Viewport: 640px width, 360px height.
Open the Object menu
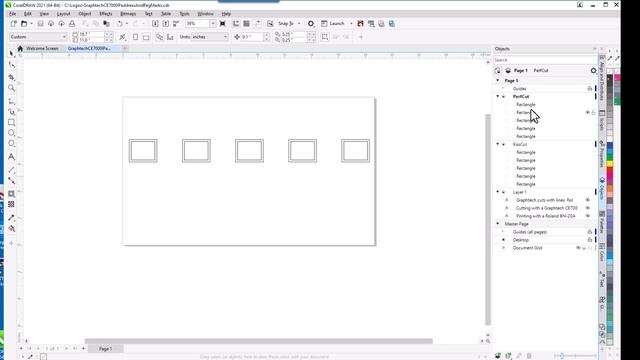click(x=85, y=14)
